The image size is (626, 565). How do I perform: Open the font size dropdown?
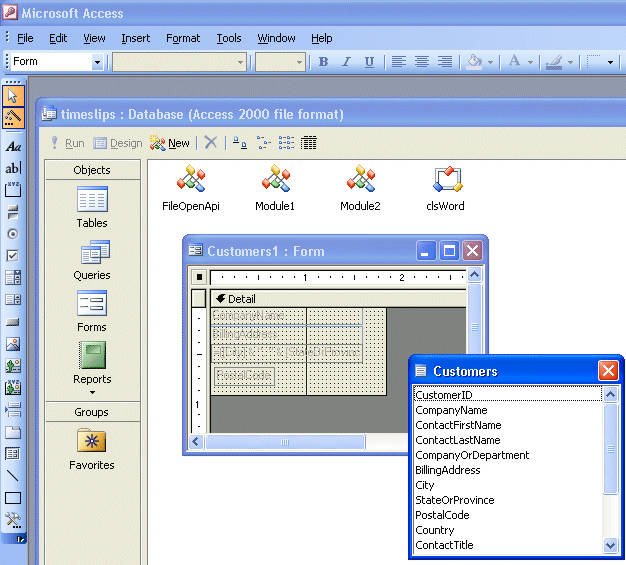pyautogui.click(x=299, y=62)
